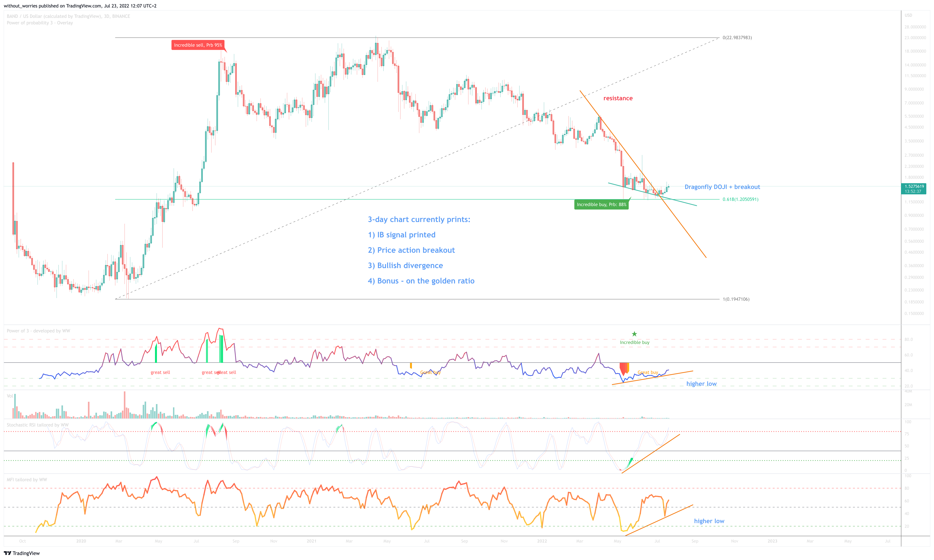
Task: Click the 0.2300000 price axis value
Action: pyautogui.click(x=914, y=290)
